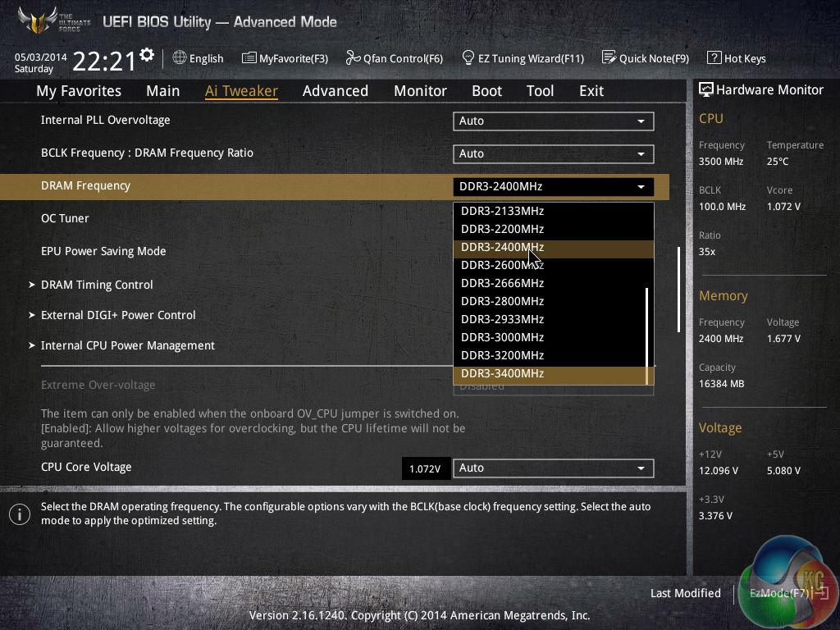Select DDR3-2800MHz from the list
Viewport: 840px width, 630px height.
tap(502, 301)
